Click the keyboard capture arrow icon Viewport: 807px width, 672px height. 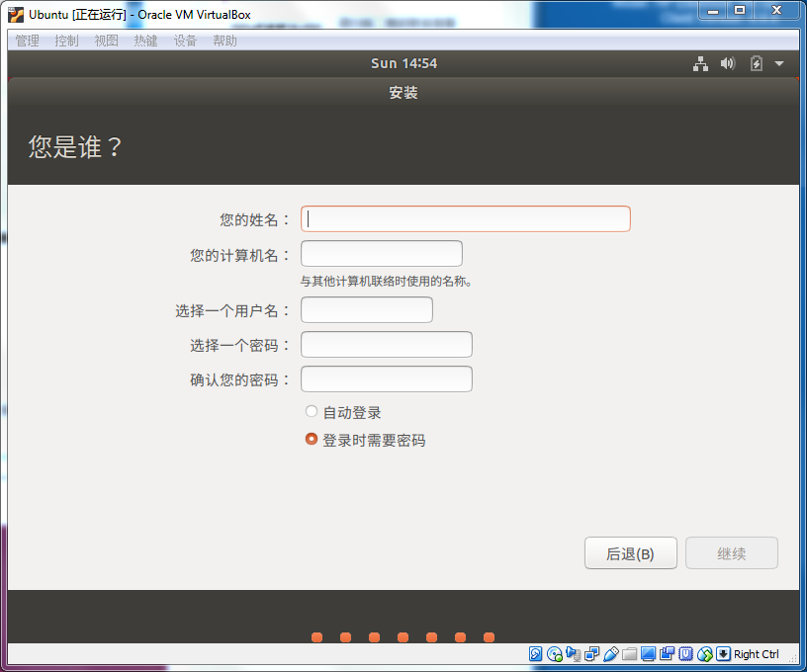click(x=723, y=653)
